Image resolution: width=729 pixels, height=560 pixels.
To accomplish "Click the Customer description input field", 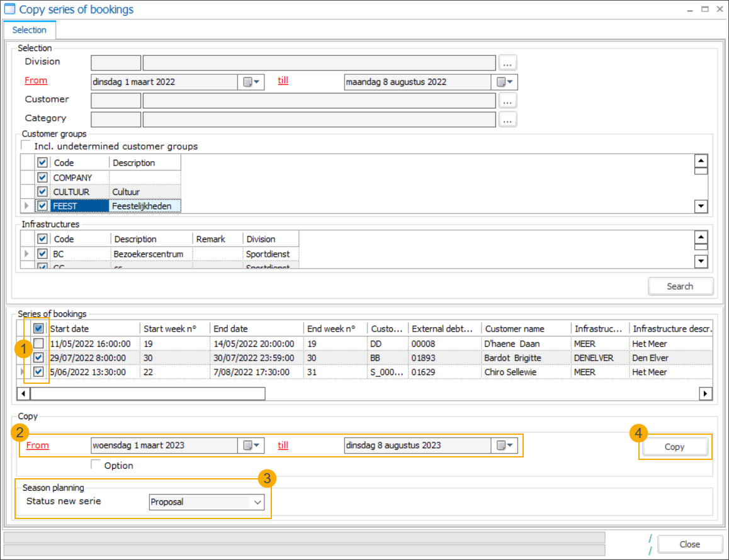I will 319,100.
